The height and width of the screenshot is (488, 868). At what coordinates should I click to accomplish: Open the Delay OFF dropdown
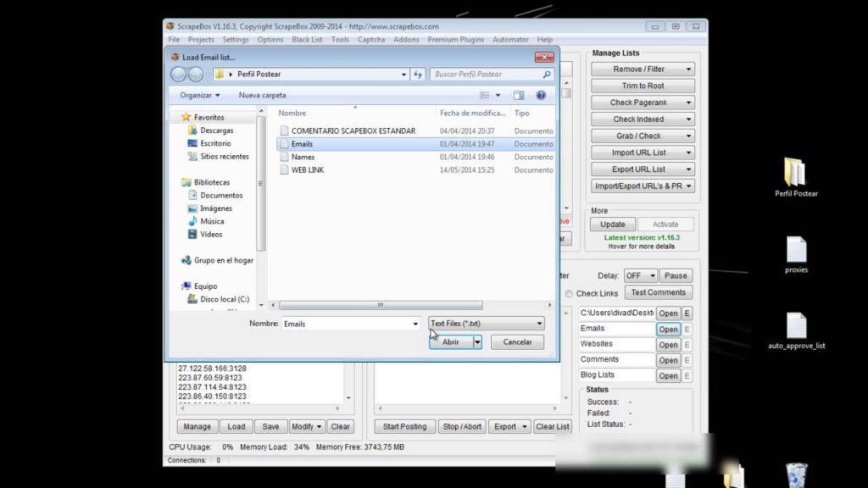(641, 275)
